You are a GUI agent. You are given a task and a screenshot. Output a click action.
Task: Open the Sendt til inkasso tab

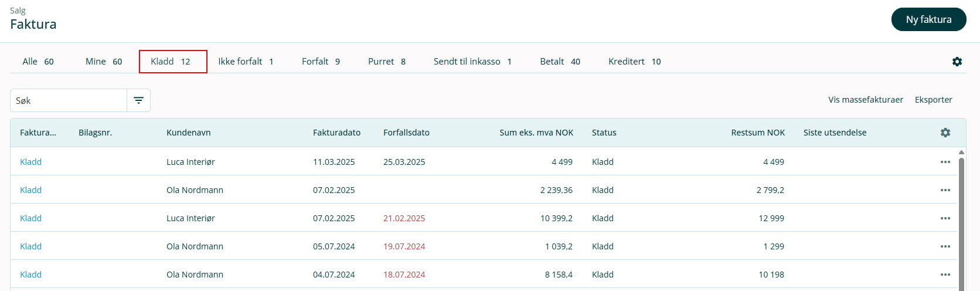coord(472,62)
